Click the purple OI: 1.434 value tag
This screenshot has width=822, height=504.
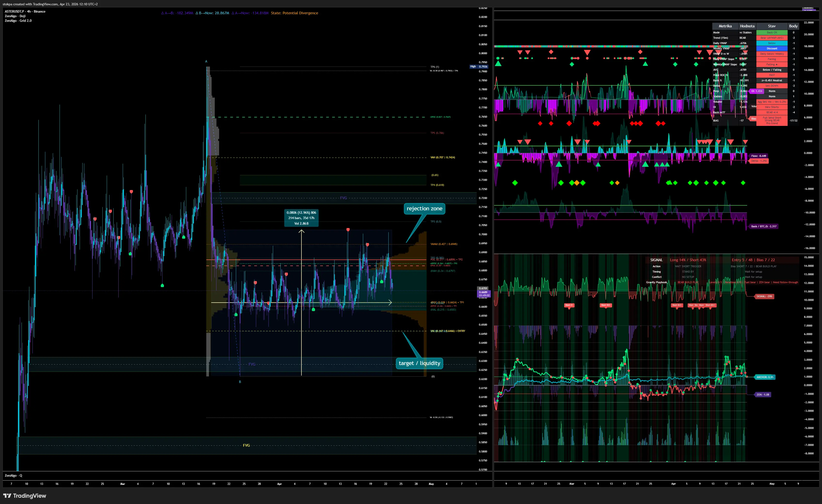click(756, 91)
